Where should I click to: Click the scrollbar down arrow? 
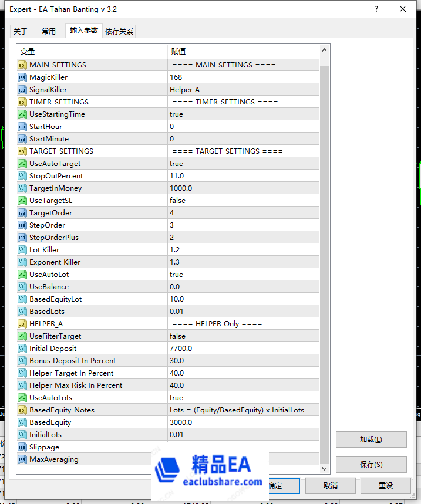tap(325, 469)
